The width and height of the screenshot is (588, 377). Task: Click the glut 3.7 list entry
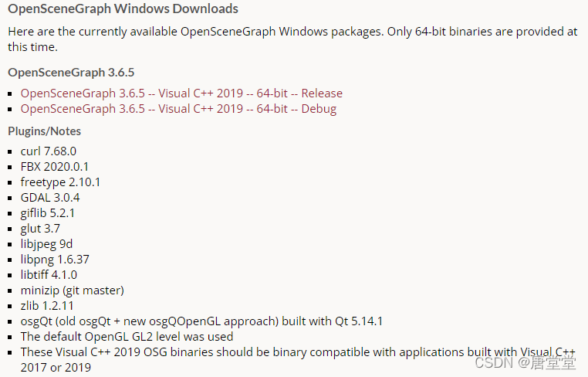(40, 229)
